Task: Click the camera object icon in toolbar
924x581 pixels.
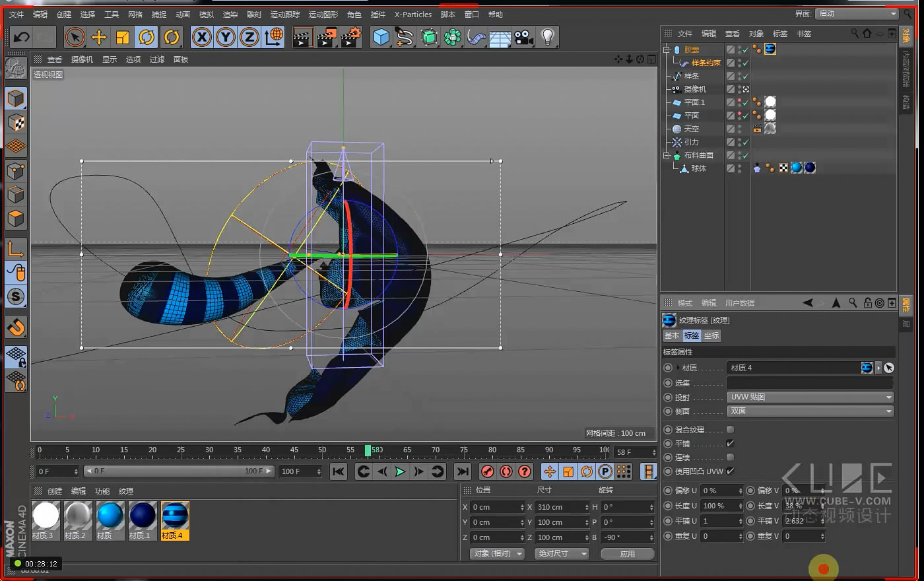Action: pos(523,38)
